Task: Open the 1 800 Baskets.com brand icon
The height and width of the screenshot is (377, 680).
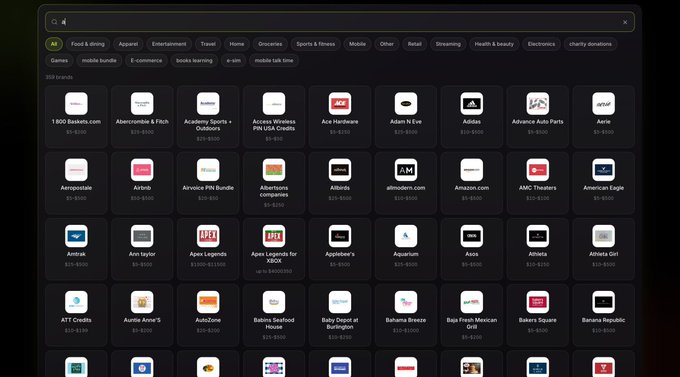Action: tap(76, 104)
